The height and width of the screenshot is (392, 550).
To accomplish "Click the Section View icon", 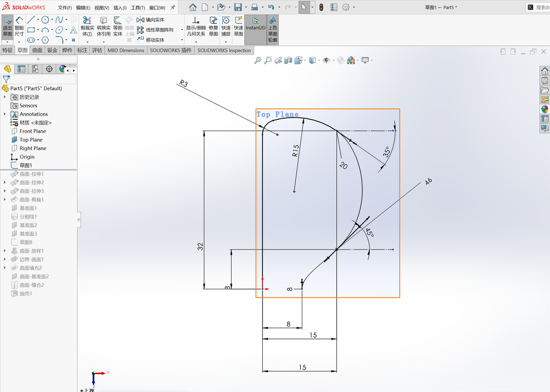I will [288, 60].
